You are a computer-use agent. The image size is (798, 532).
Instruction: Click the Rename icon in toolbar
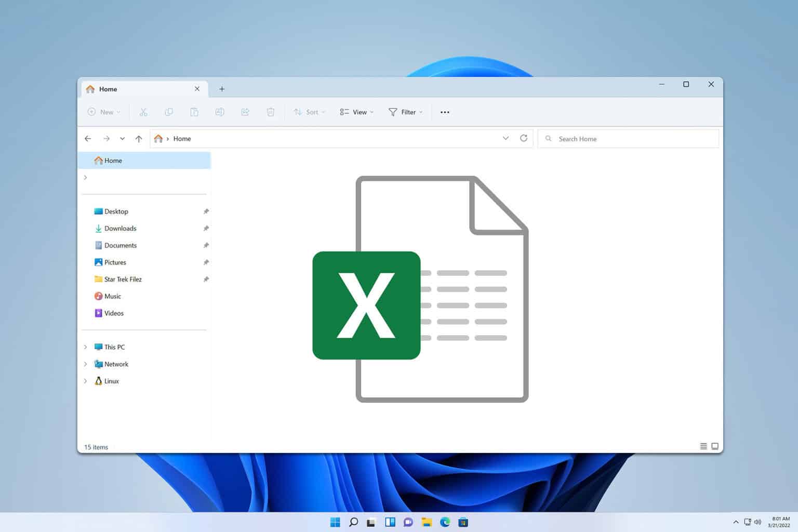click(x=220, y=112)
